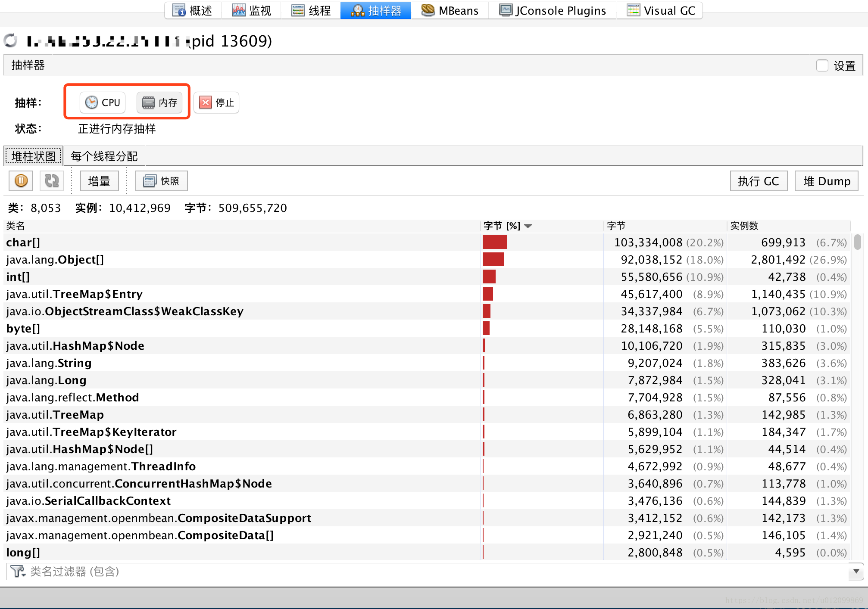Click java.lang.Object[] percentage bar
The width and height of the screenshot is (868, 609).
pos(493,259)
